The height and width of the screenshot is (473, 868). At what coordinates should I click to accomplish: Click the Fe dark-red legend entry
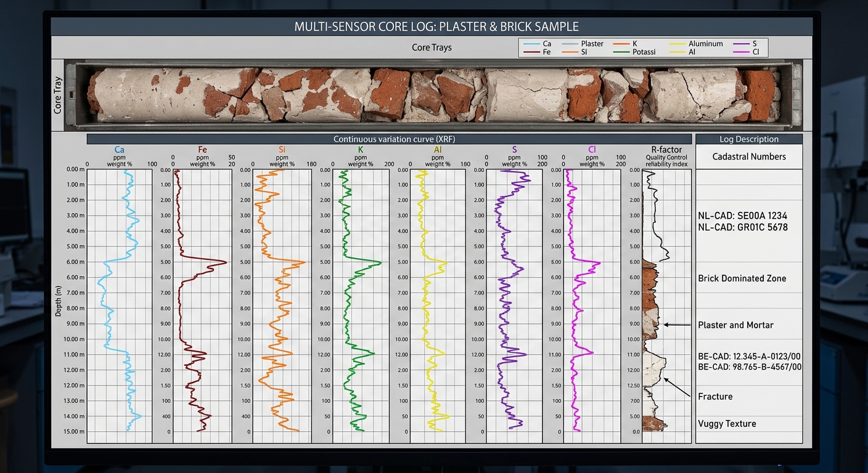pyautogui.click(x=537, y=52)
